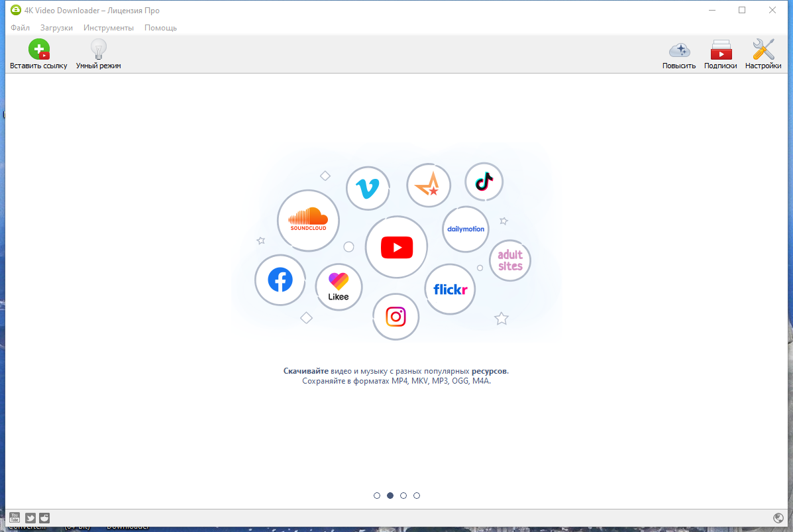Screen dimensions: 793x532
Task: Minimize the 4K Video Downloader window
Action: (x=712, y=10)
